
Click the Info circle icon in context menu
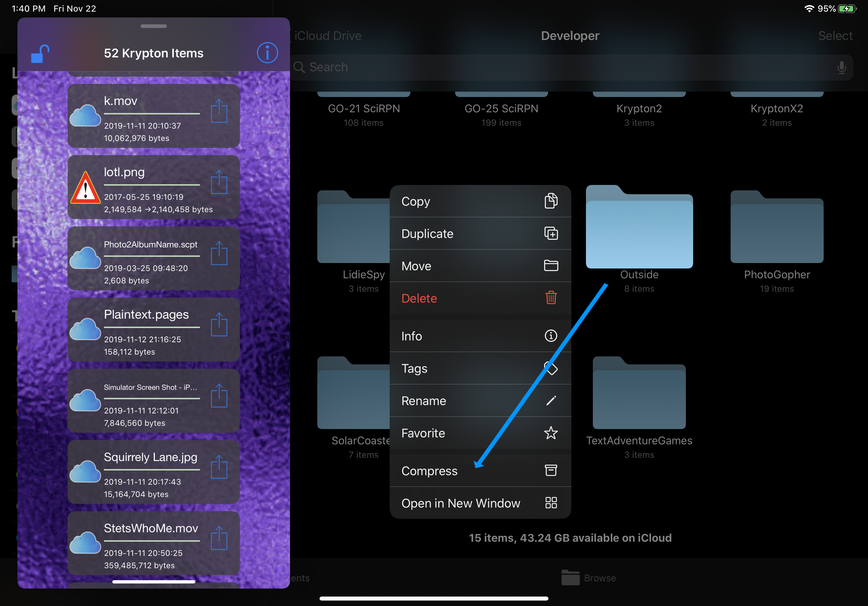[550, 336]
